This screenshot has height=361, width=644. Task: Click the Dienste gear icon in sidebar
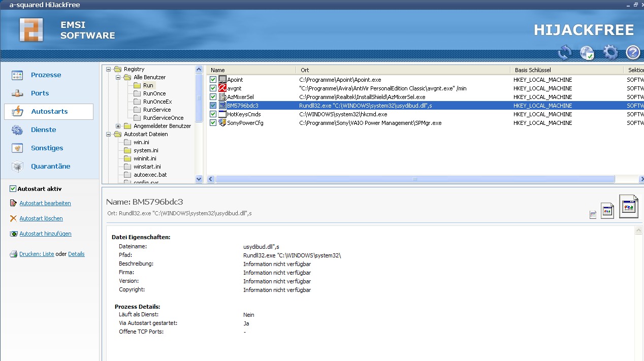pyautogui.click(x=17, y=130)
